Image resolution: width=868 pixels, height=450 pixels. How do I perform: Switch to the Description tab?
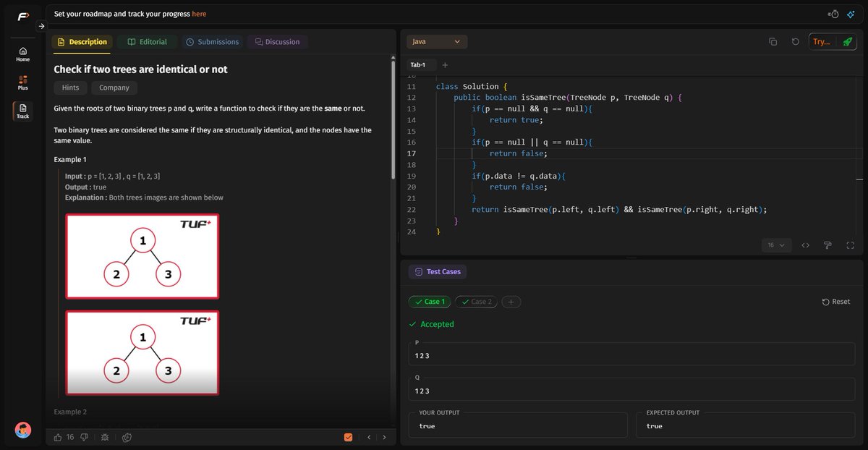point(82,42)
